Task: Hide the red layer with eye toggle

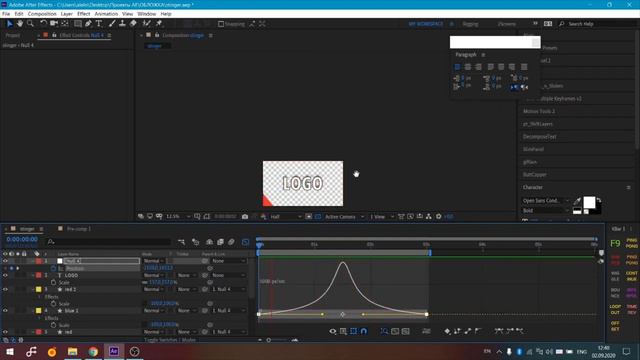Action: click(5, 332)
